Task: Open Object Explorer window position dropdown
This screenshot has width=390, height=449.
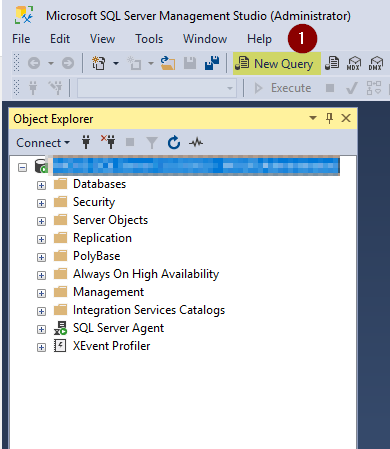Action: [x=313, y=118]
